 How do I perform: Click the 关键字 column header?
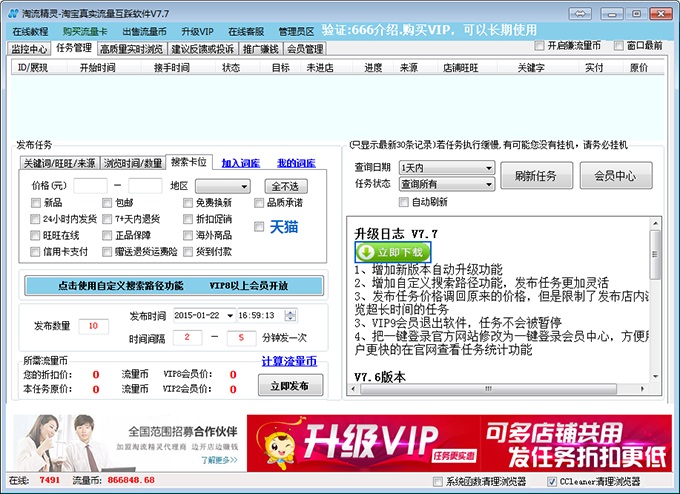coord(531,67)
